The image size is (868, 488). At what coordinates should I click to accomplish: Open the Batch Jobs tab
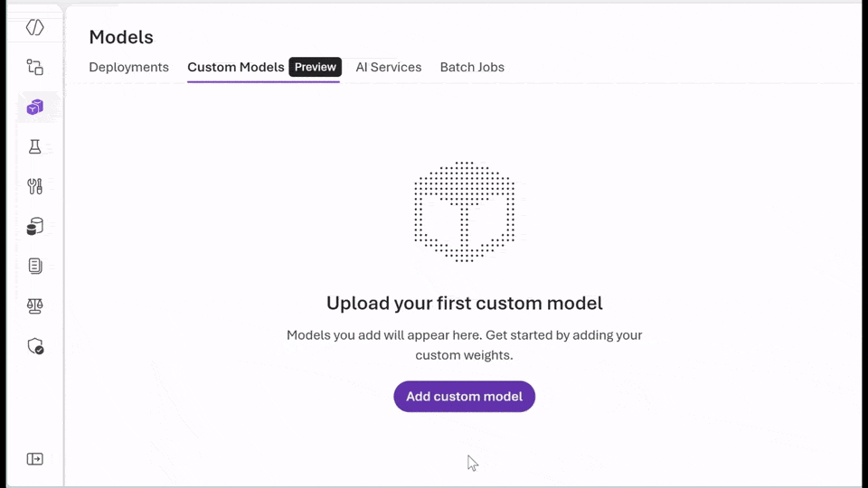point(472,67)
